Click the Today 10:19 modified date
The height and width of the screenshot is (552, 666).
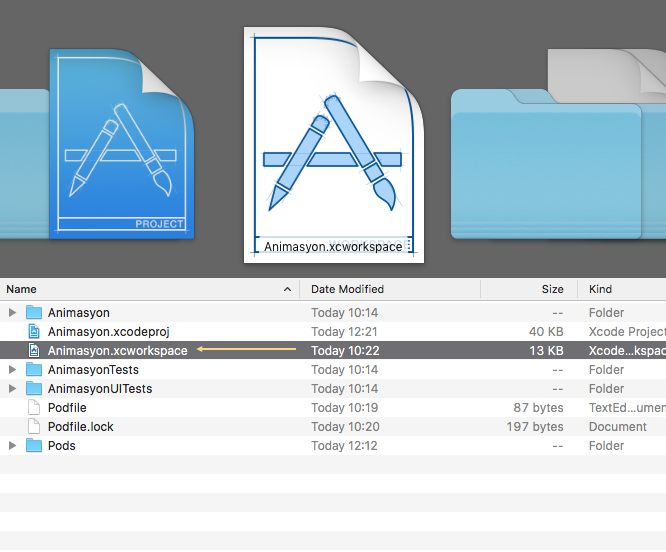coord(344,408)
